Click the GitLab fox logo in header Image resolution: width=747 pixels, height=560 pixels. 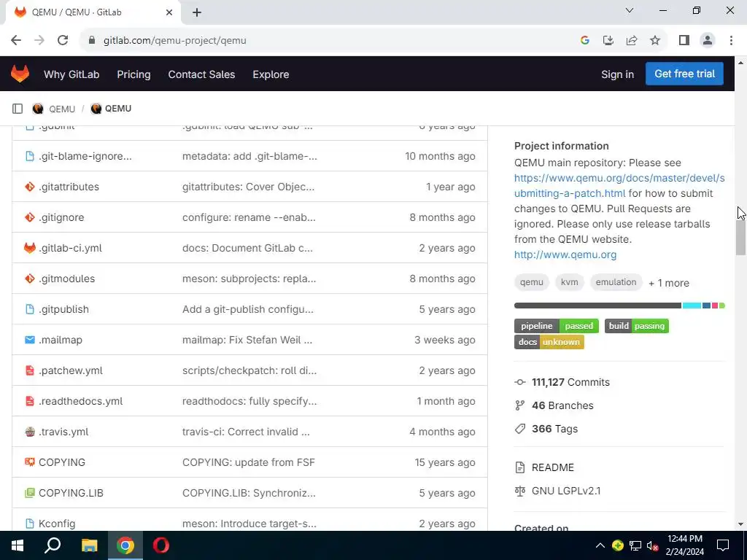point(20,74)
